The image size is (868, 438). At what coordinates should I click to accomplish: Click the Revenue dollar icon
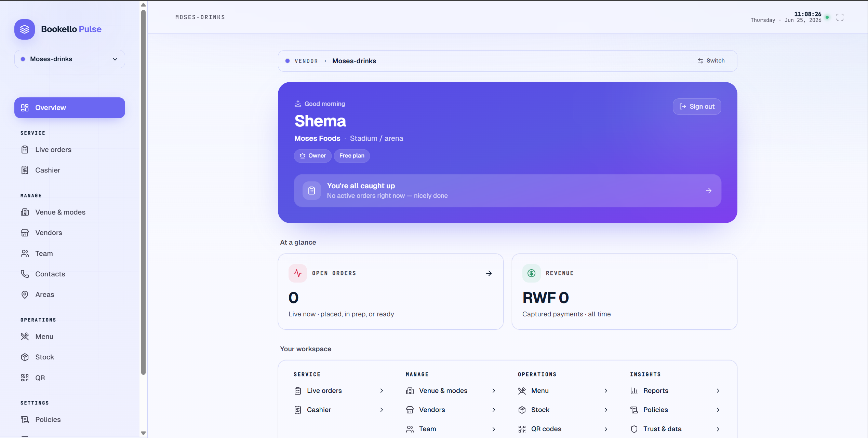tap(532, 273)
